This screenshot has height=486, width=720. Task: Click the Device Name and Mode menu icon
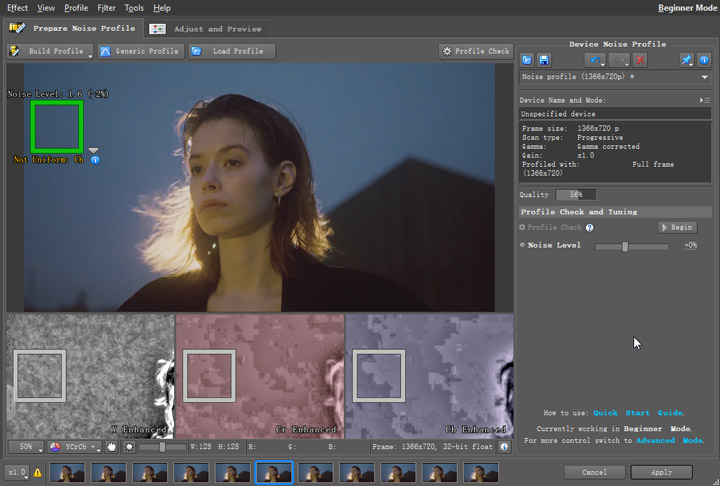click(705, 100)
